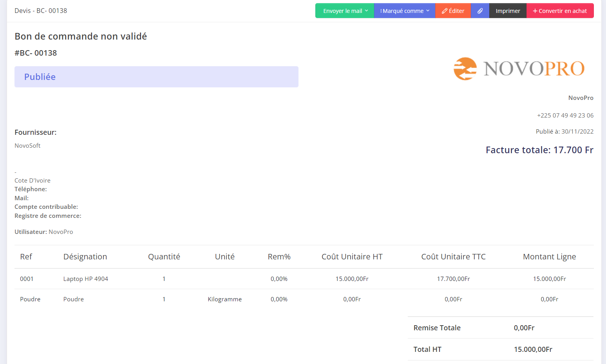Click the Kilogramme unit cell

point(224,299)
